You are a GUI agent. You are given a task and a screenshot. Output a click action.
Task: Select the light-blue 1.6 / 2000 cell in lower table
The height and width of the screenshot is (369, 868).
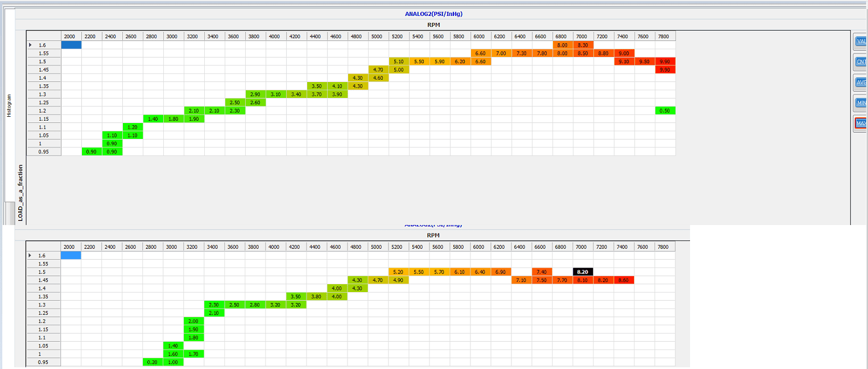71,256
